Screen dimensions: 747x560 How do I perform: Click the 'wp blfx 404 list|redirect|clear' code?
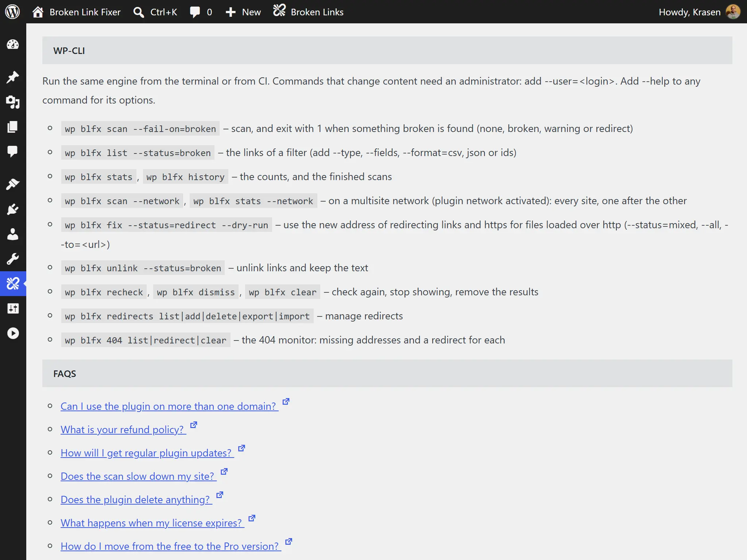click(x=146, y=340)
